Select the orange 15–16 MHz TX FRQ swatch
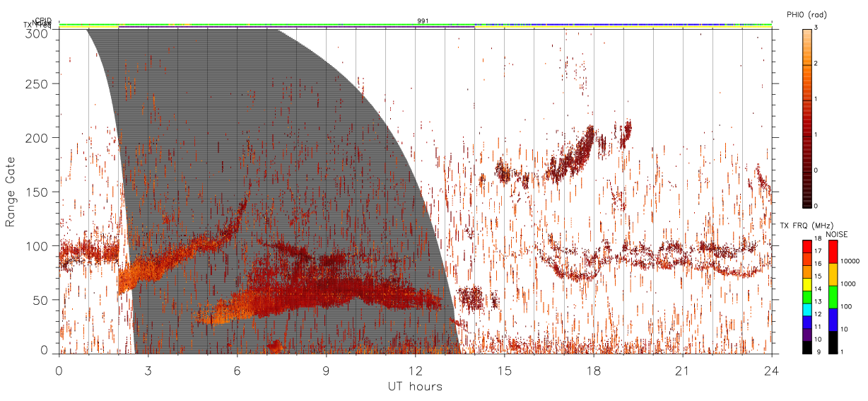Viewport: 868px width, 401px height. click(807, 271)
